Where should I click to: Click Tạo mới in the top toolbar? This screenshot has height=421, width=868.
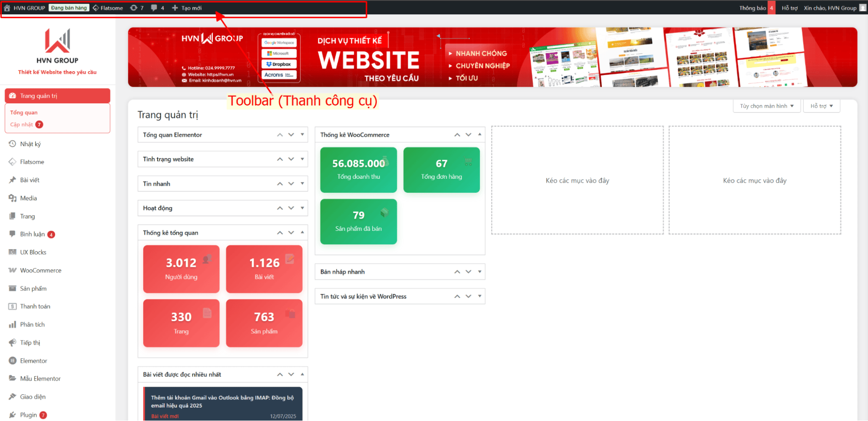187,8
